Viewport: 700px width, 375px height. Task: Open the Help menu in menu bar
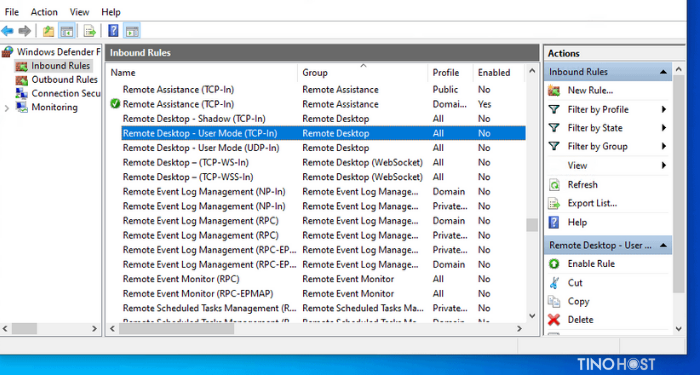point(111,12)
